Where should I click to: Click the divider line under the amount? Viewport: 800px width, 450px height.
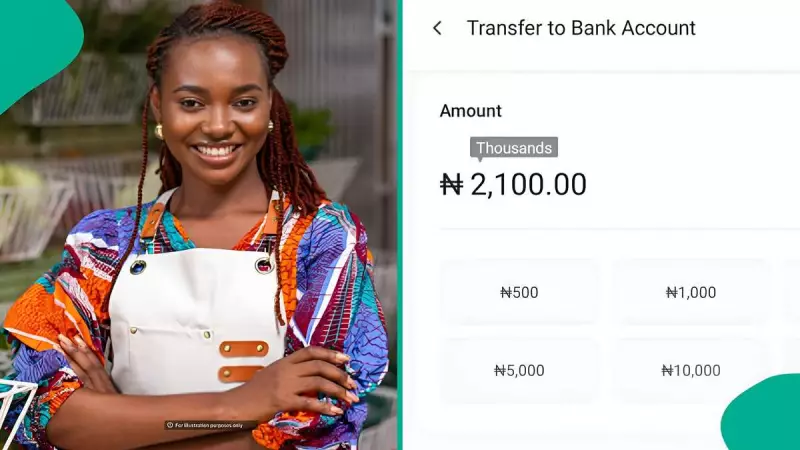(x=620, y=229)
